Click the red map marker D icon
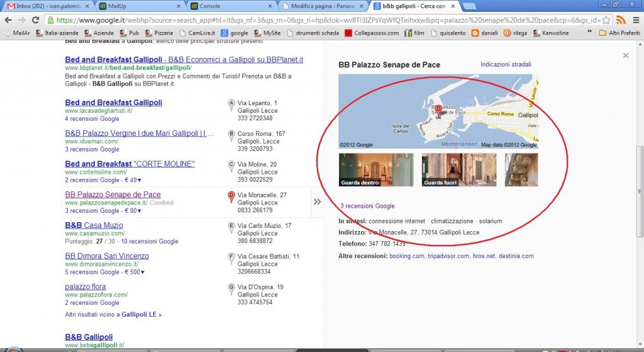 point(231,197)
